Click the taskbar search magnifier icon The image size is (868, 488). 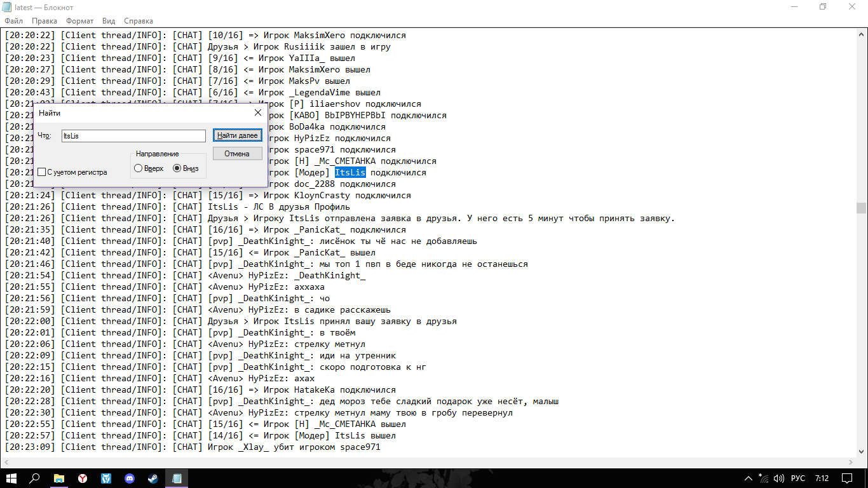(35, 478)
